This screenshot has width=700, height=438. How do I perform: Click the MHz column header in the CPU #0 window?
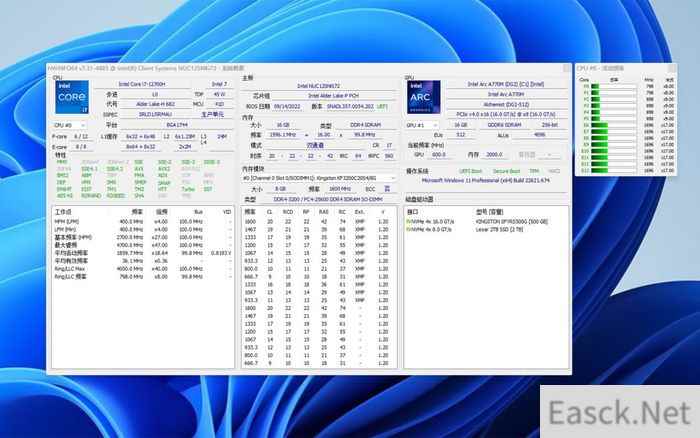click(x=649, y=80)
